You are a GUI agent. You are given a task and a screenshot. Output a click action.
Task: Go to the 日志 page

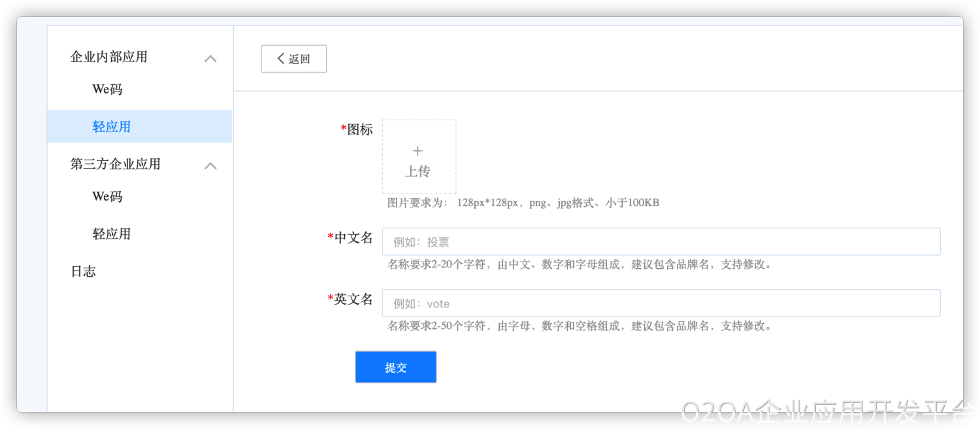point(83,271)
